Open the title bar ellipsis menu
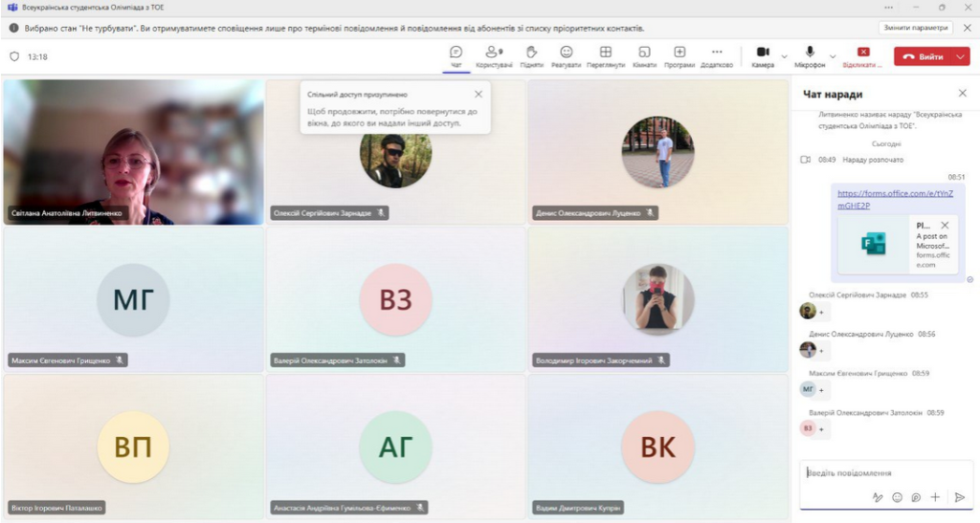Viewport: 980px width, 523px height. [889, 8]
